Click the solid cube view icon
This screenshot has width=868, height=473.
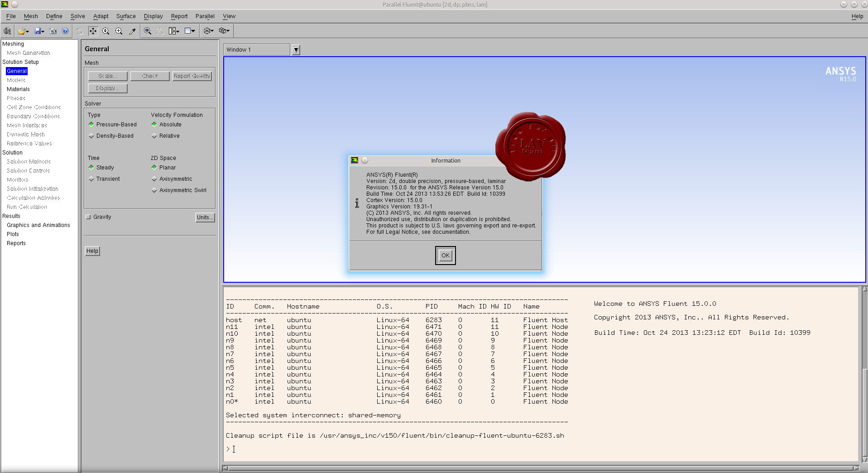coord(222,31)
